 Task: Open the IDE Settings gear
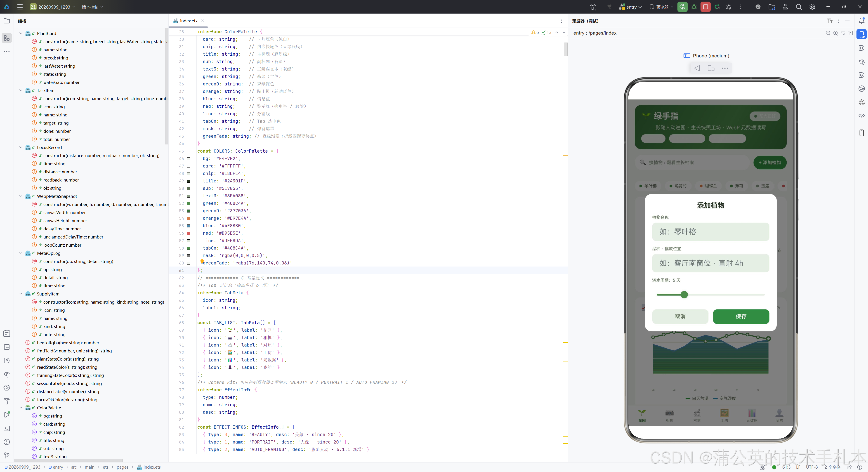pyautogui.click(x=812, y=7)
